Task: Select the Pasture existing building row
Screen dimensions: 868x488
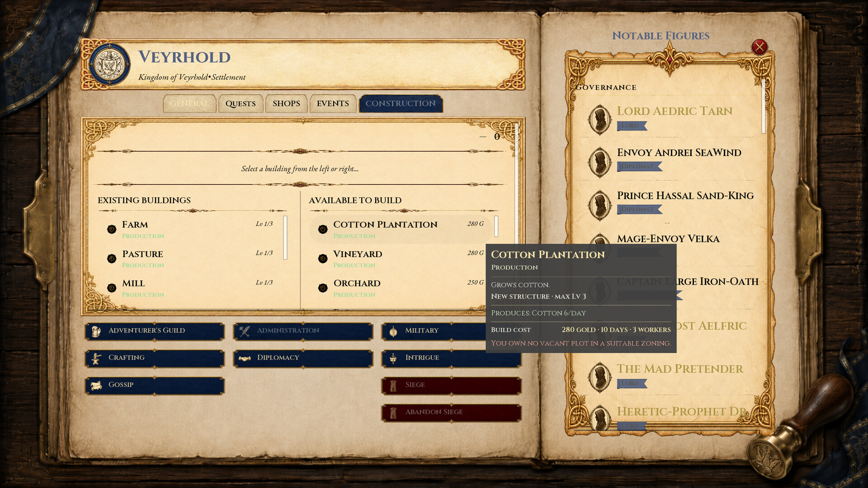Action: (x=190, y=259)
